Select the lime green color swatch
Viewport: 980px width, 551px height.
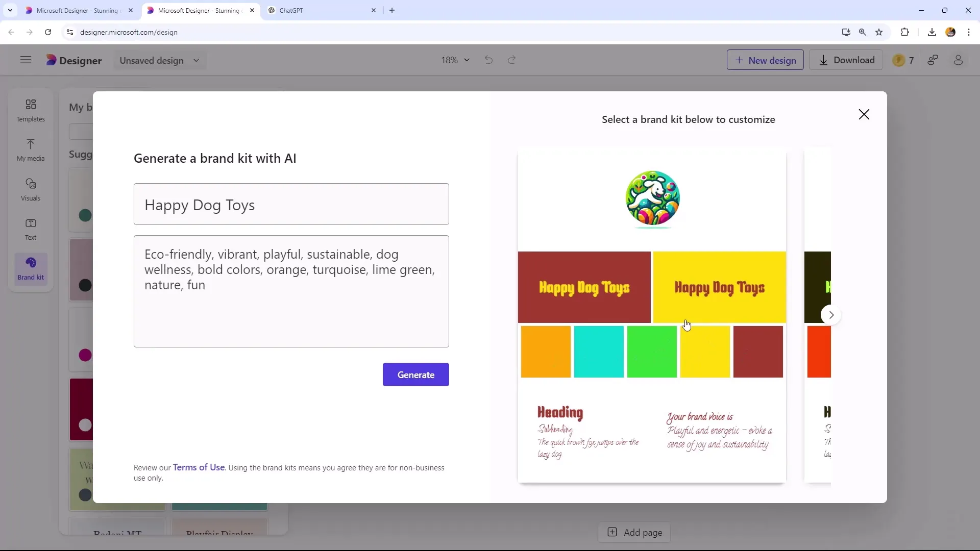pyautogui.click(x=652, y=352)
